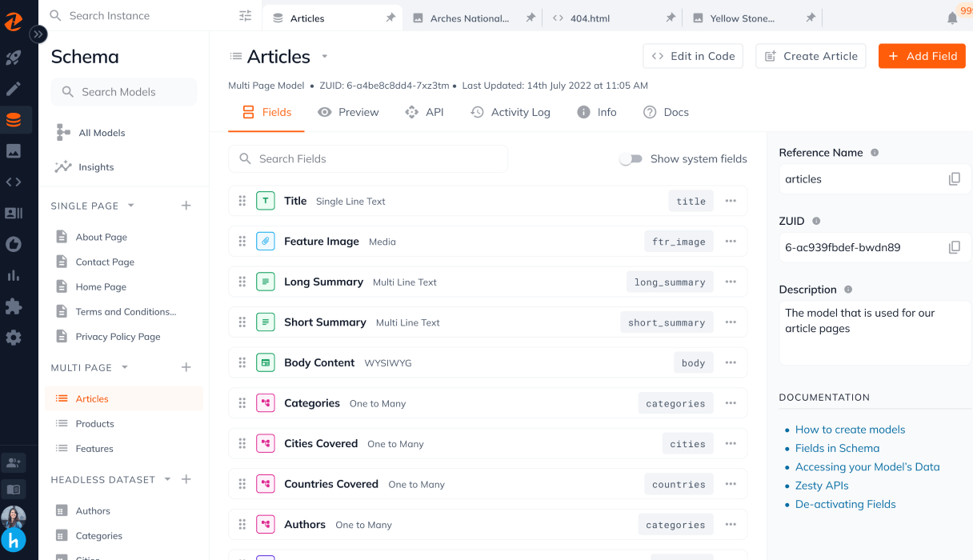Copy the ZUID 6-ac939fbdef-bwdn89 value
The image size is (973, 560).
954,247
